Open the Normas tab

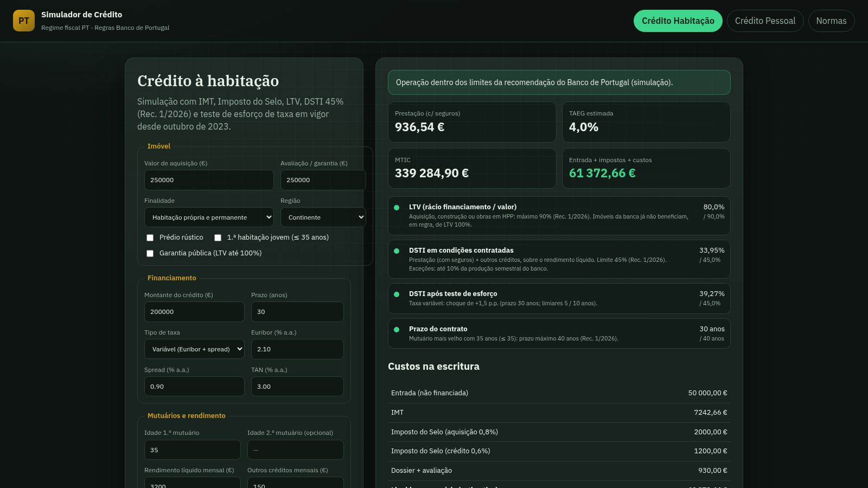point(831,21)
